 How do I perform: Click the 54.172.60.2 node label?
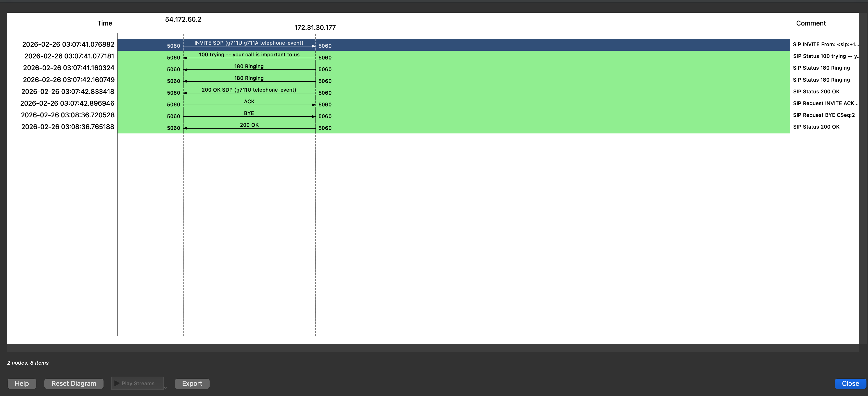(x=183, y=20)
